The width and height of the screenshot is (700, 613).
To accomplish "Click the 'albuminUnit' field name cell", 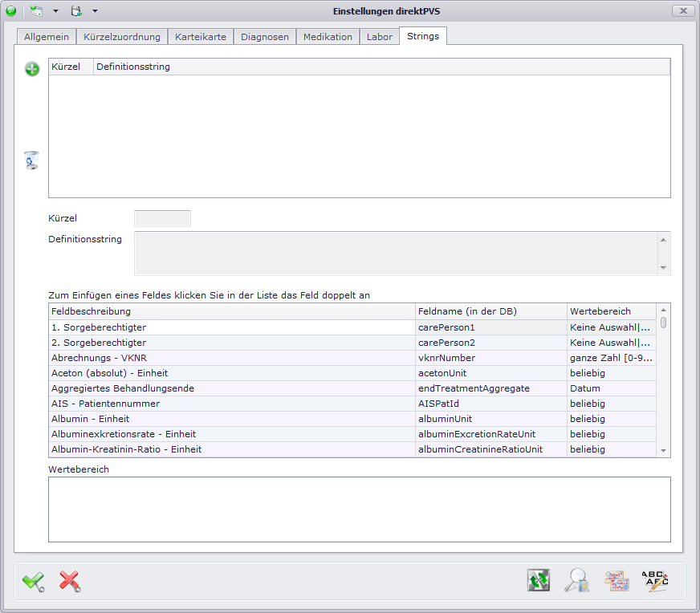I will [491, 419].
